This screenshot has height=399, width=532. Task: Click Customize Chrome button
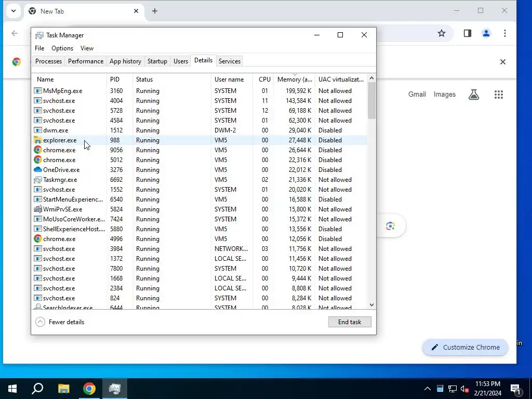point(465,348)
